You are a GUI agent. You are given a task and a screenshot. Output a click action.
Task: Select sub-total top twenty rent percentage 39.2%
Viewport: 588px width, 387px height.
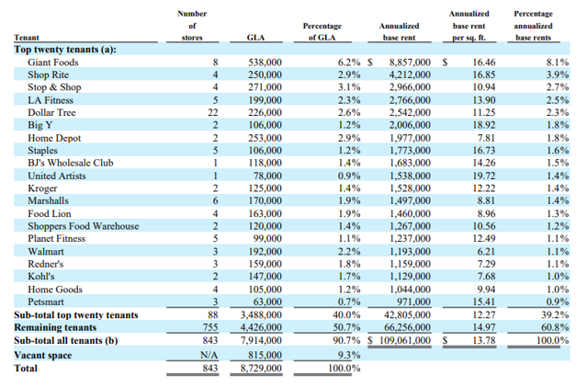[x=555, y=315]
